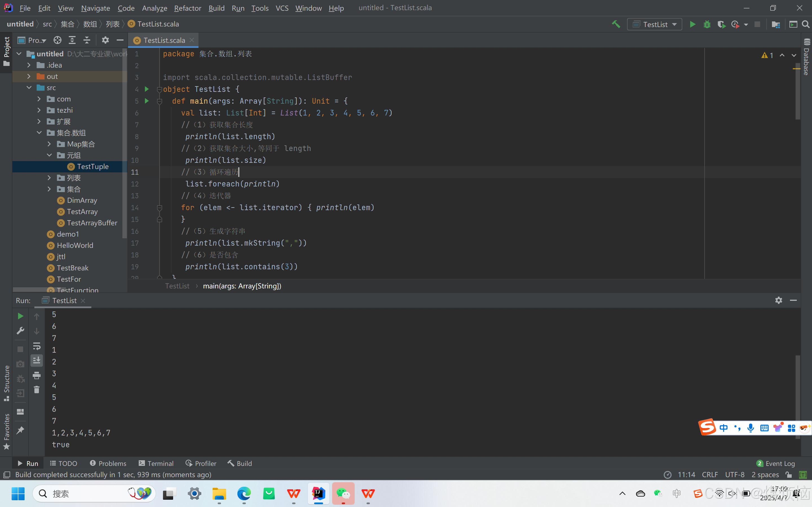Switch to the Terminal tool tab
812x507 pixels.
click(x=156, y=463)
